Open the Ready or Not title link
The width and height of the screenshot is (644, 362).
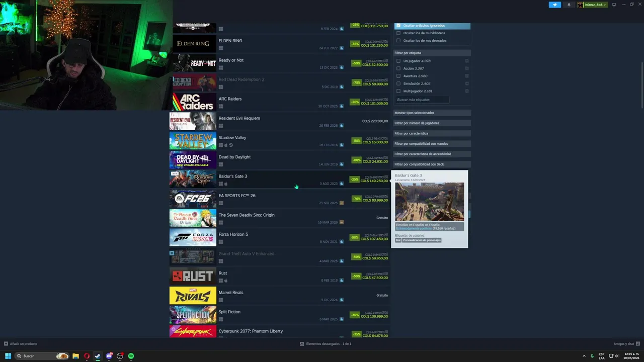pos(231,60)
